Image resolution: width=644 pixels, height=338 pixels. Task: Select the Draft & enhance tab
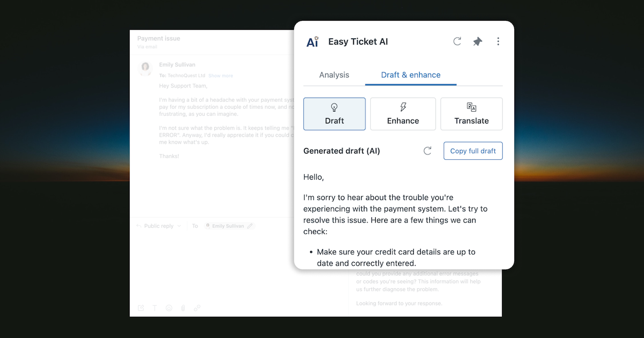(411, 75)
